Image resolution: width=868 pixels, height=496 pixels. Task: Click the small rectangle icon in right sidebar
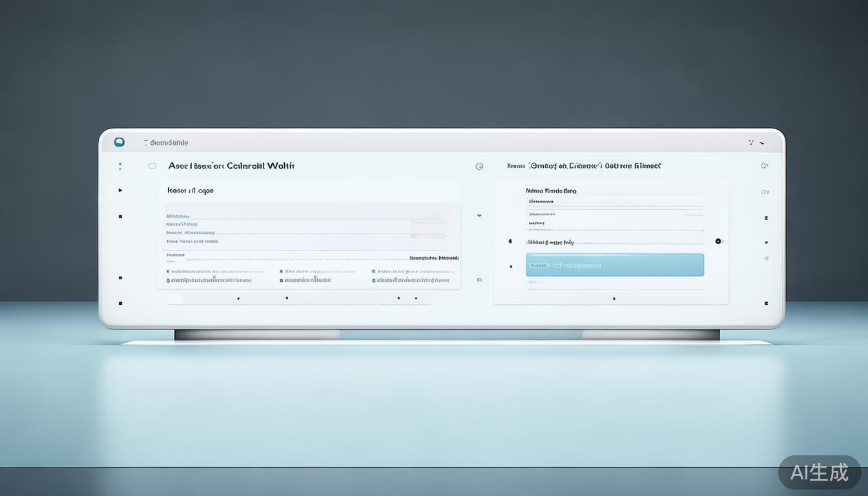point(765,192)
